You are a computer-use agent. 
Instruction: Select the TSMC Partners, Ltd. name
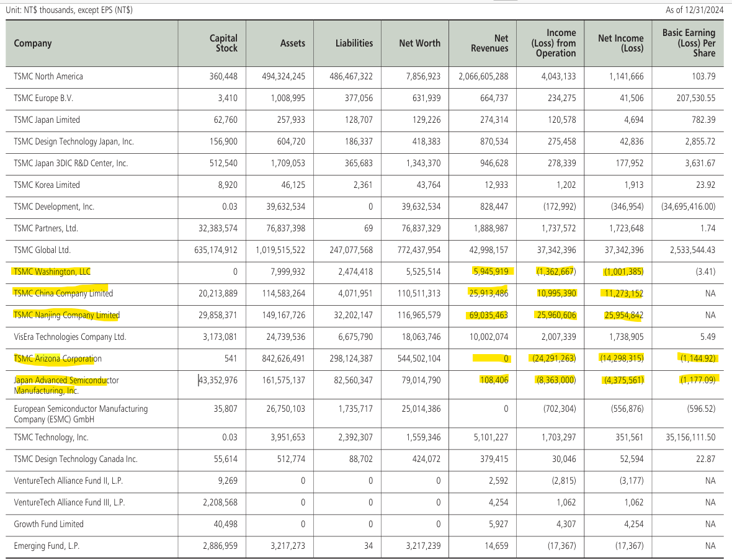[46, 229]
